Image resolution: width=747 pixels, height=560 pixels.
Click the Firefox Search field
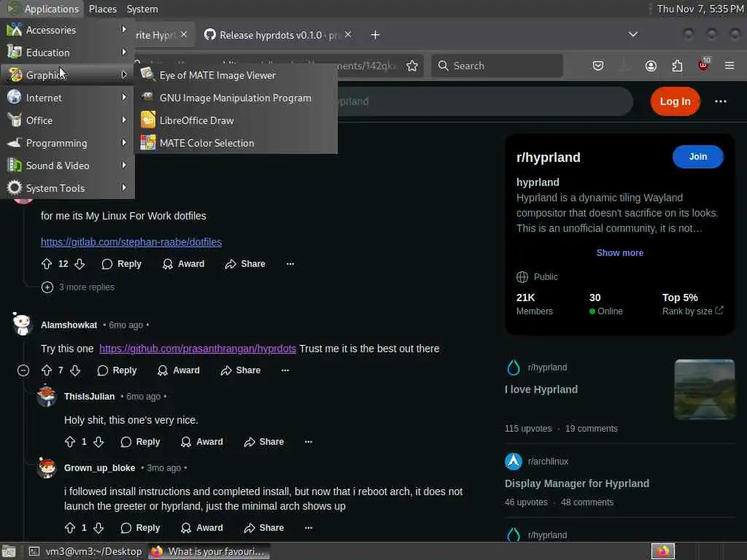coord(497,66)
